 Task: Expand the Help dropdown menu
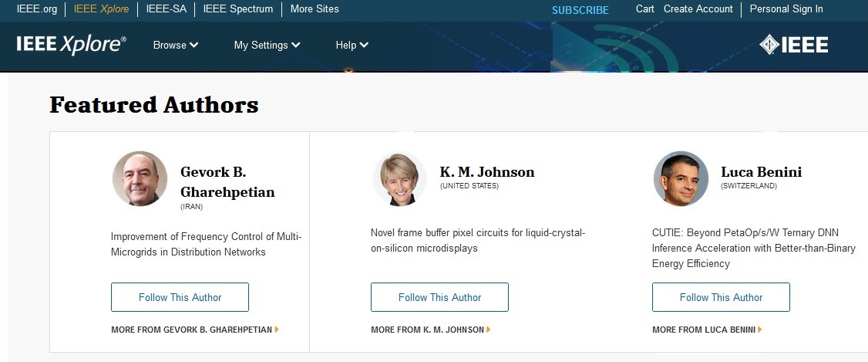pos(352,45)
